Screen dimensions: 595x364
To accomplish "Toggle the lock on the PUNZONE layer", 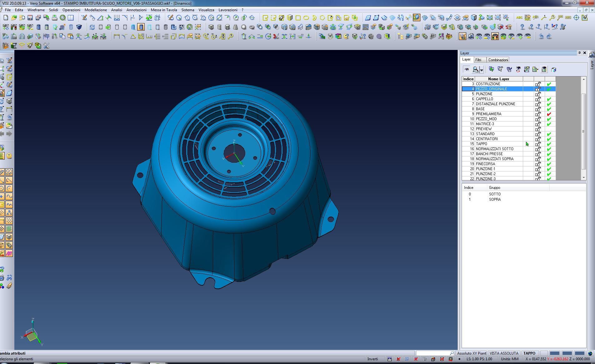I will [x=538, y=94].
